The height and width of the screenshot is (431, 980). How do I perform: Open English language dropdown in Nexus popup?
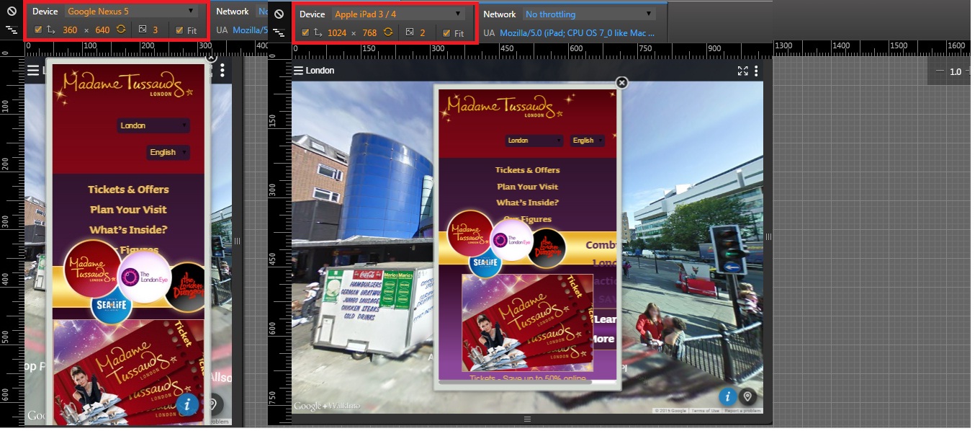pyautogui.click(x=168, y=152)
